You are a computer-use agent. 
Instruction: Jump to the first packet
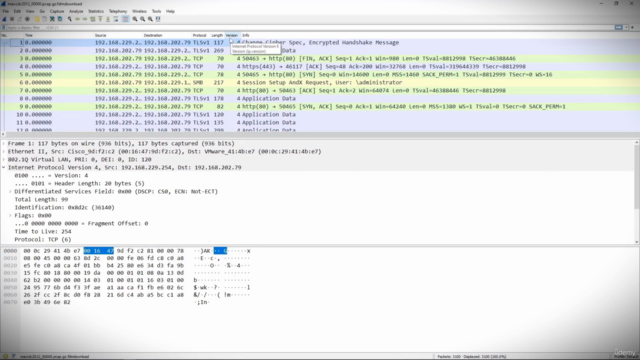(x=100, y=19)
